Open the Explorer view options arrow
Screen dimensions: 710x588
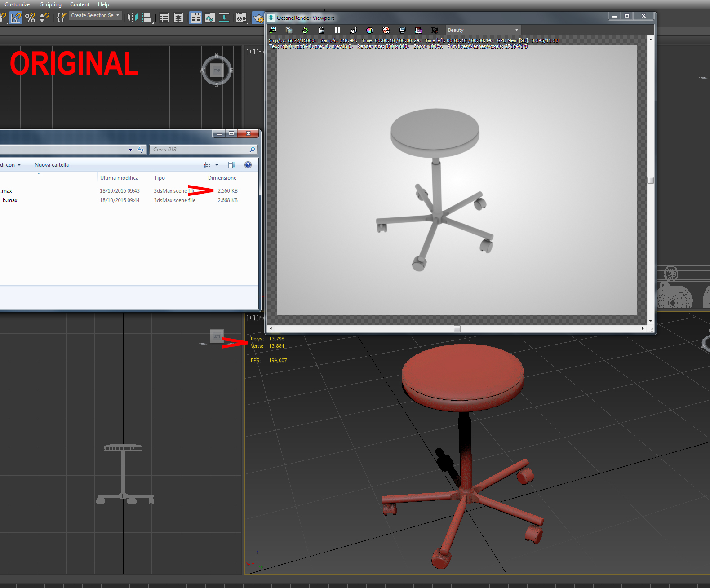coord(217,165)
